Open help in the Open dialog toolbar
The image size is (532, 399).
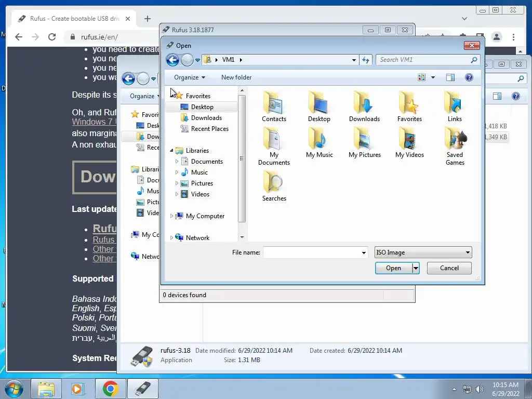point(469,77)
